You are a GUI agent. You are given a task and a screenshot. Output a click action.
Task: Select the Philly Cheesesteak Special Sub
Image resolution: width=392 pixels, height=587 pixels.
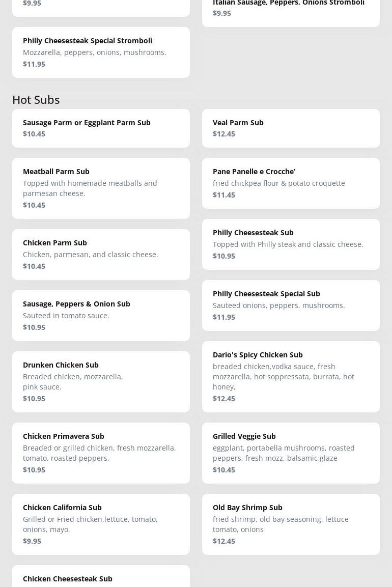click(290, 305)
